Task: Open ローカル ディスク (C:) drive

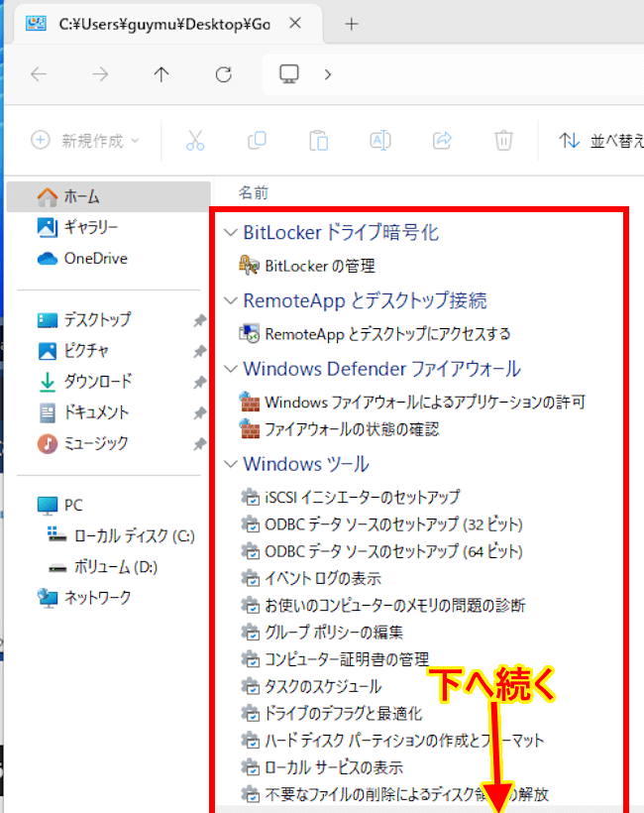Action: tap(121, 535)
